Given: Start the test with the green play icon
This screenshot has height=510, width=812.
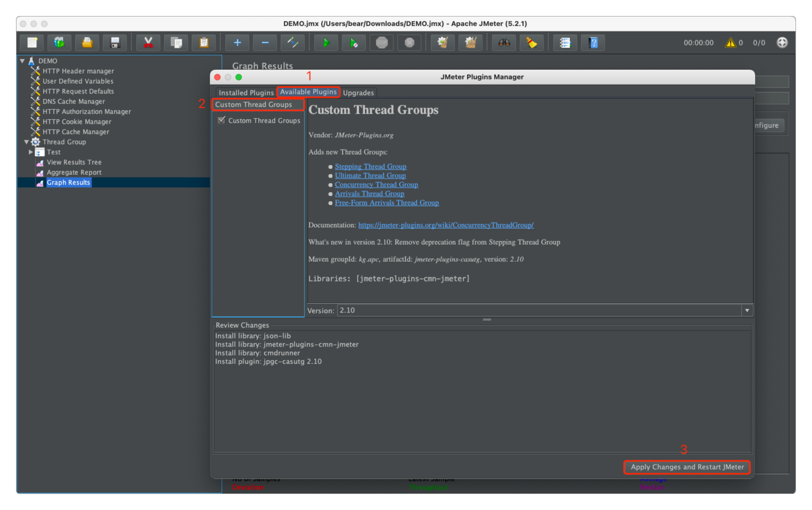Looking at the screenshot, I should pos(326,43).
